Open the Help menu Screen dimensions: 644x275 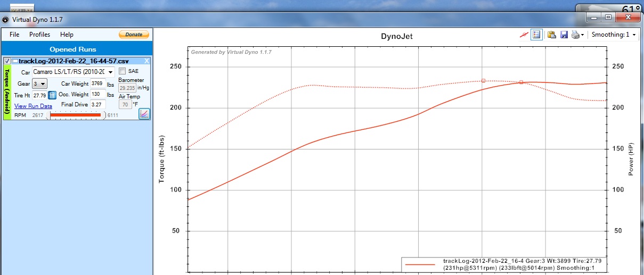point(67,34)
